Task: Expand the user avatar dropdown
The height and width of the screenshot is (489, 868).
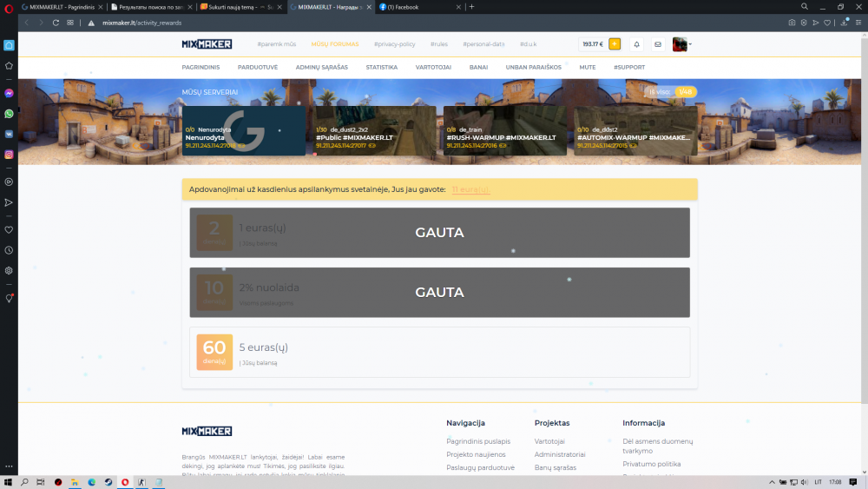Action: 682,44
